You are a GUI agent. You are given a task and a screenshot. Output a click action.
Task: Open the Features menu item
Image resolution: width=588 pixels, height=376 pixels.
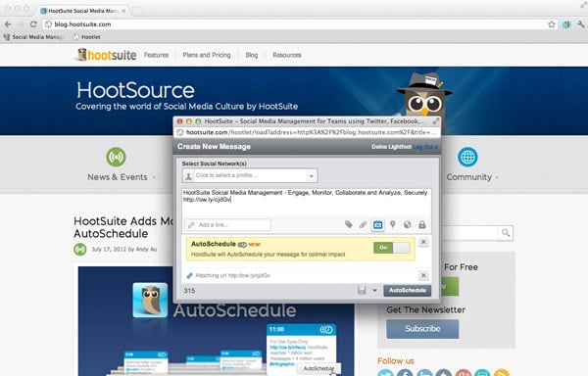[157, 55]
